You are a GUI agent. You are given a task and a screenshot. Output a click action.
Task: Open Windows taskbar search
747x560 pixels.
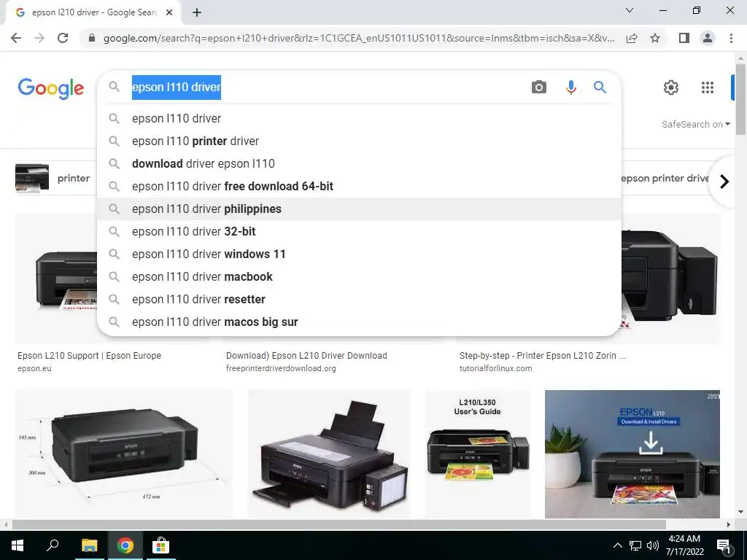pyautogui.click(x=53, y=545)
